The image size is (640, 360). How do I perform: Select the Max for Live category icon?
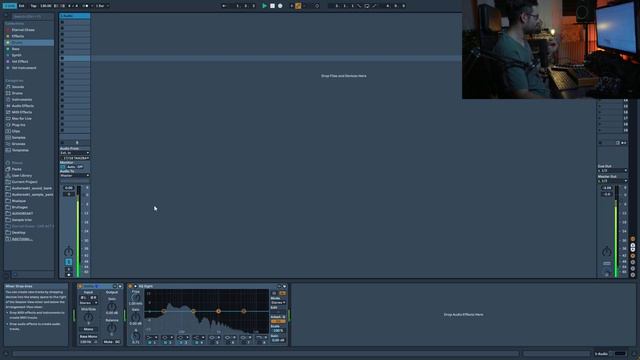pos(8,118)
